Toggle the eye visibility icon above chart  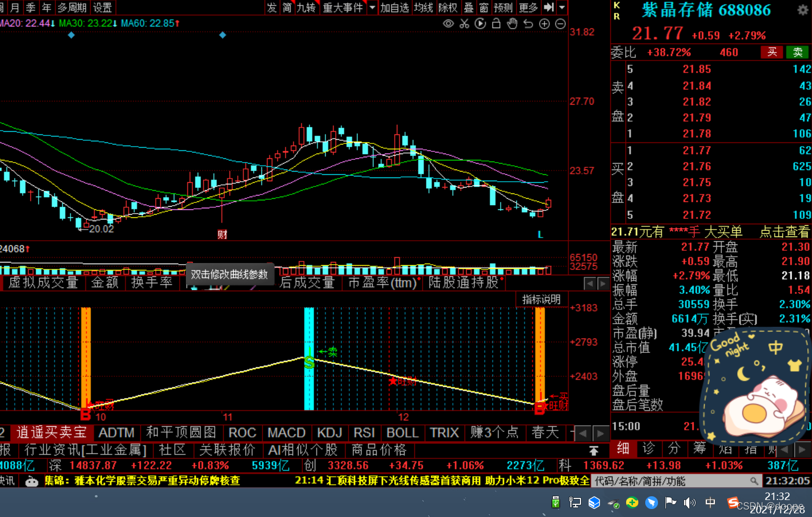[x=448, y=24]
